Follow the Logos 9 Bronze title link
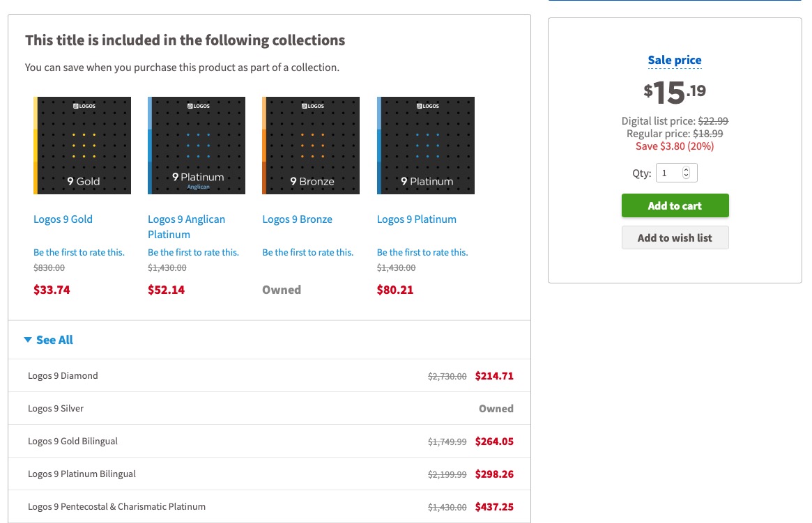812x523 pixels. point(297,219)
